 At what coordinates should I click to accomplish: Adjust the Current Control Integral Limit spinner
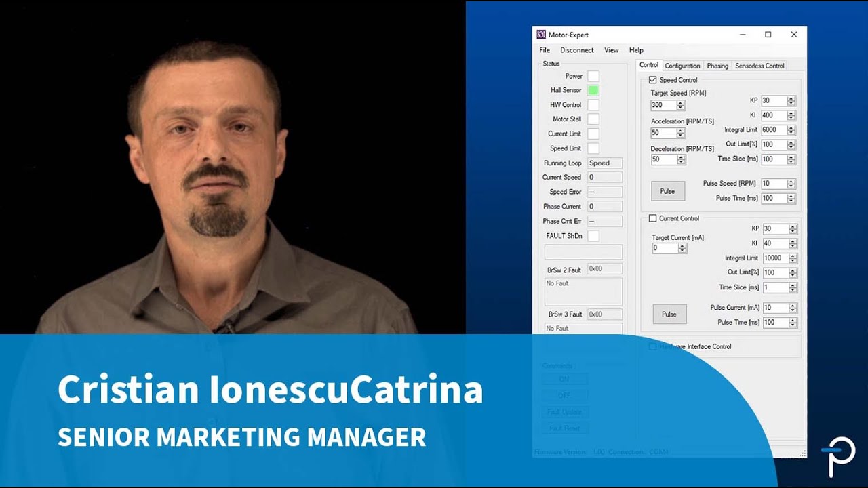tap(793, 258)
